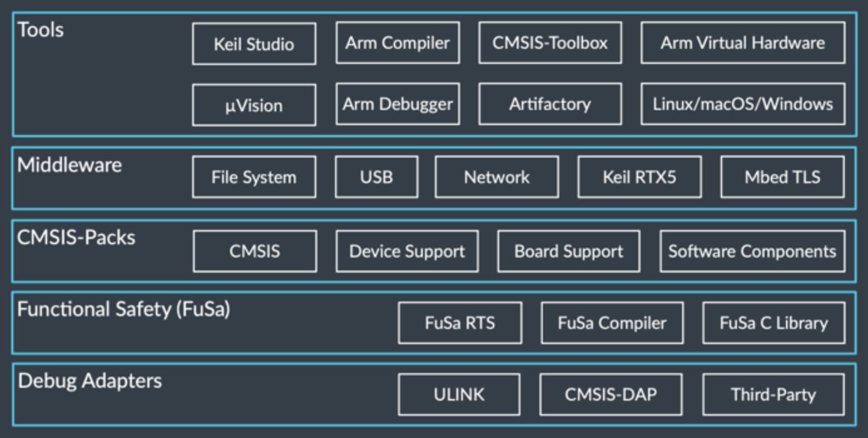Select the µVision box
Viewport: 868px width, 438px height.
(254, 104)
